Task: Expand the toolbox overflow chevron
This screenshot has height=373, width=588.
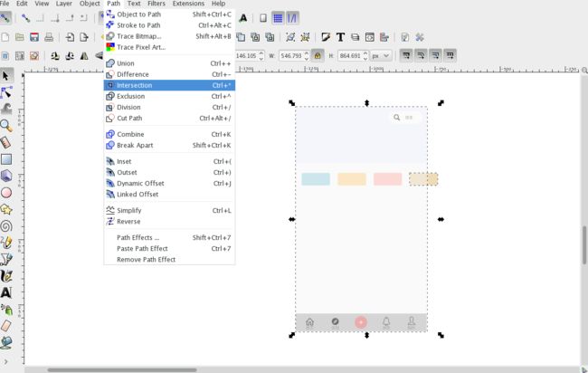Action: [x=5, y=362]
